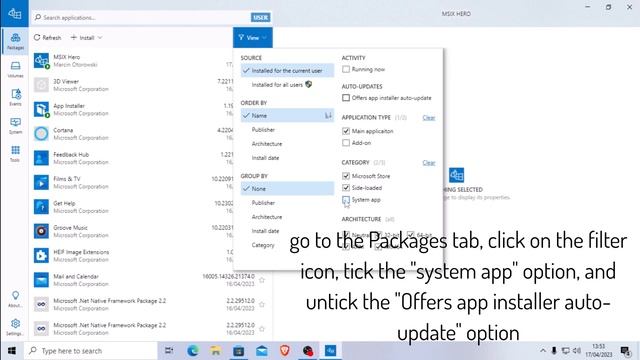Order packages by Publisher
Screen dimensions: 640x360
coord(287,130)
